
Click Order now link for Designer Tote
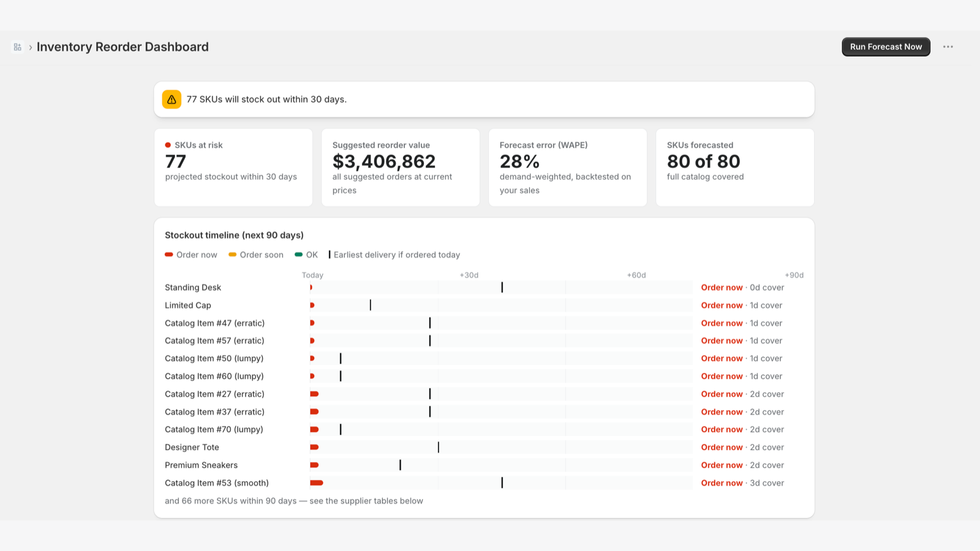(x=722, y=448)
